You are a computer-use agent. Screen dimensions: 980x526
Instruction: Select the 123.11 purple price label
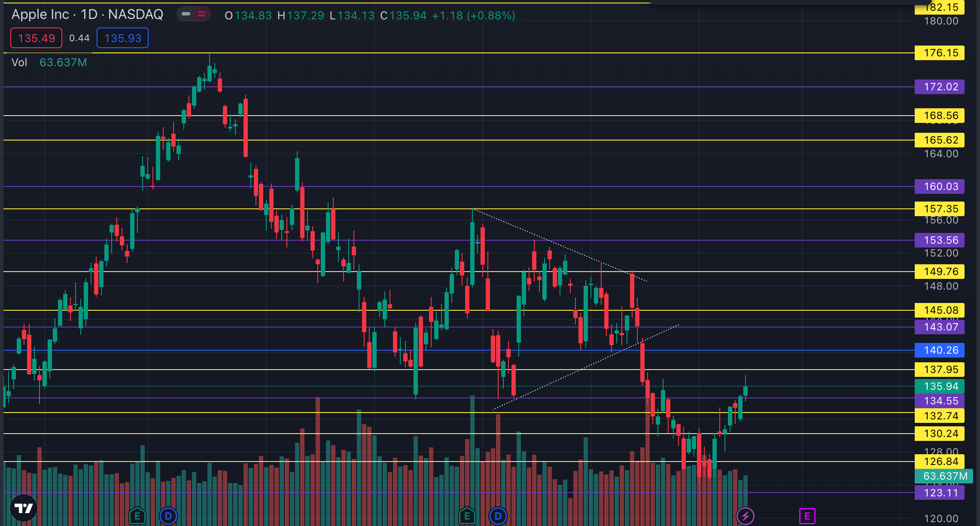coord(940,493)
